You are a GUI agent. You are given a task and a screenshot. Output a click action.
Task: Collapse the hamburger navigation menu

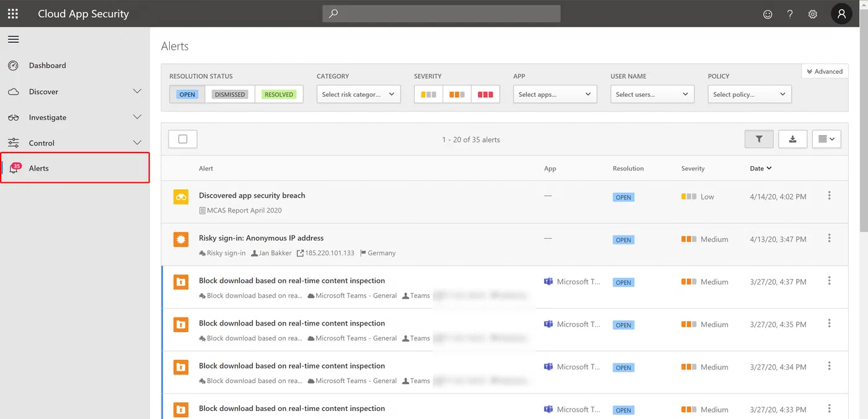(13, 39)
